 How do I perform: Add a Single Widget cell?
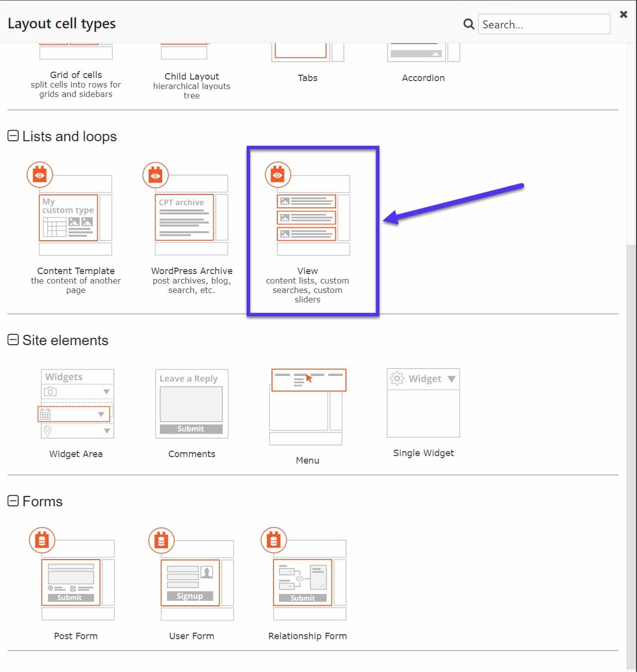click(x=423, y=404)
